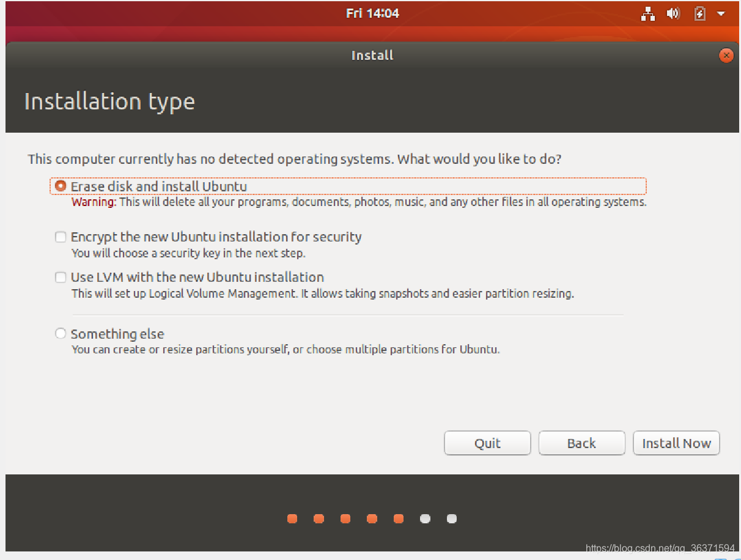This screenshot has height=560, width=741.
Task: Open the wired network status icon
Action: tap(648, 13)
